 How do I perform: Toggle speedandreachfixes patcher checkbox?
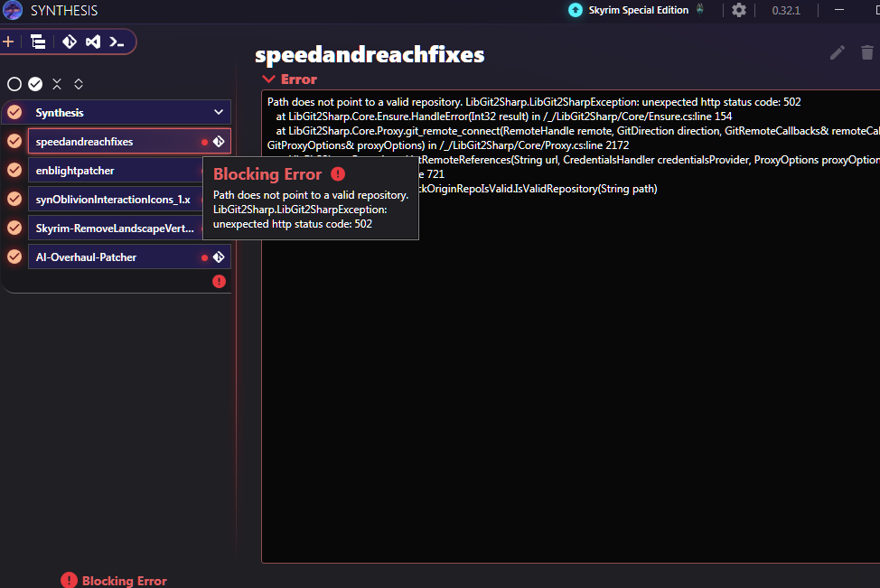(14, 142)
